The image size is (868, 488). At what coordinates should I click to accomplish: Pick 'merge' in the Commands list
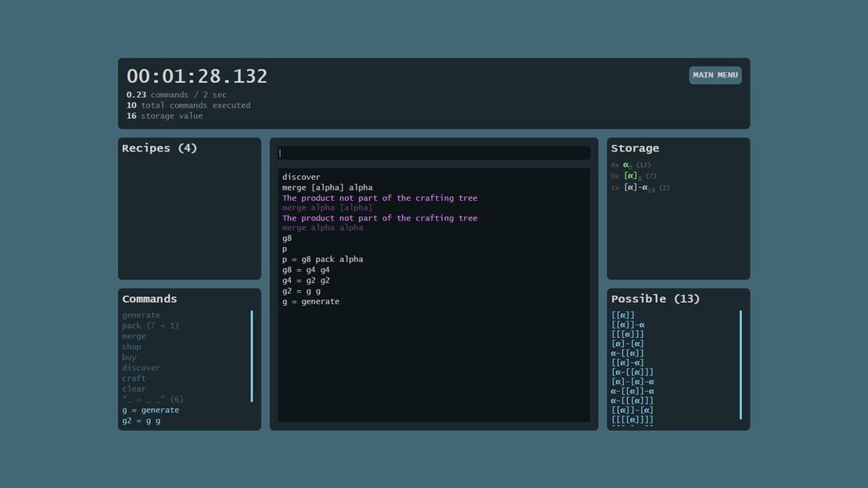pos(134,336)
